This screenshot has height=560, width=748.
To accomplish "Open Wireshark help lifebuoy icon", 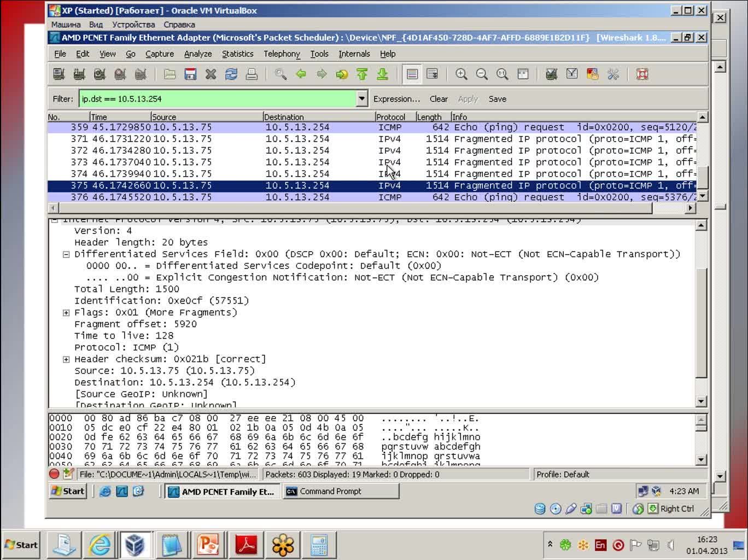I will (642, 74).
